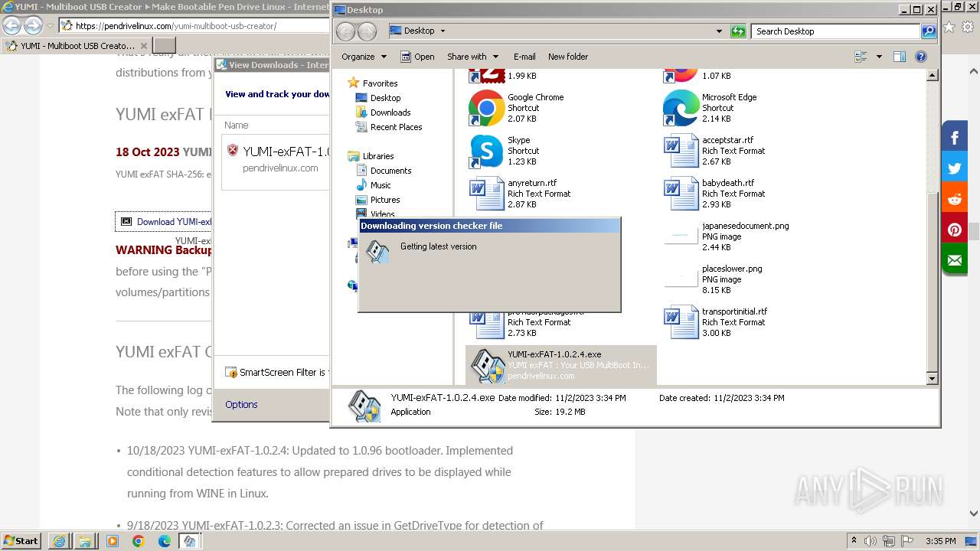Show hidden tray icons arrow

click(854, 541)
